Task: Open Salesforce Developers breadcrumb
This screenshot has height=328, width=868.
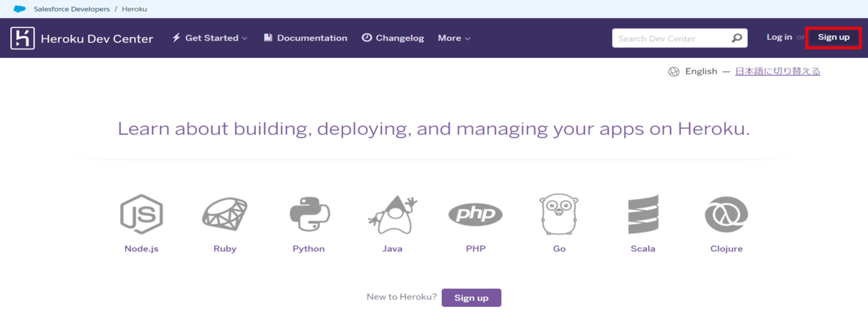Action: pos(72,9)
